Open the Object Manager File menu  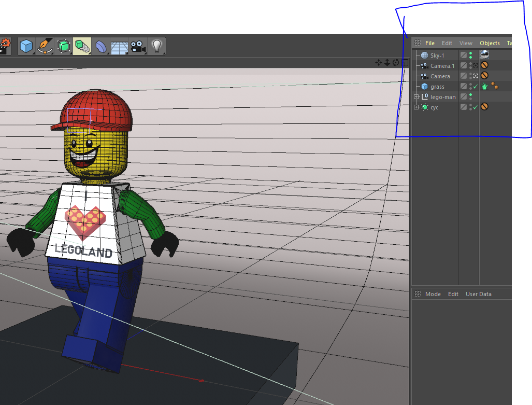tap(430, 43)
